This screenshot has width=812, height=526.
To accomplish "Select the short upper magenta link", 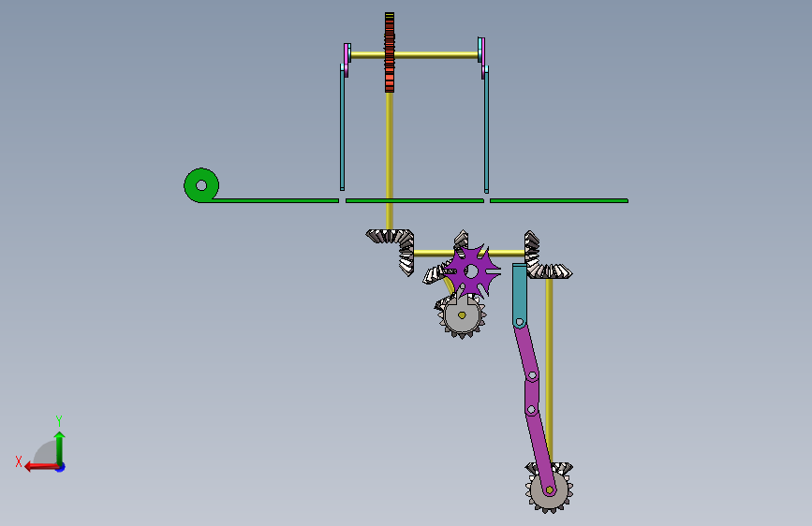I will click(x=526, y=352).
